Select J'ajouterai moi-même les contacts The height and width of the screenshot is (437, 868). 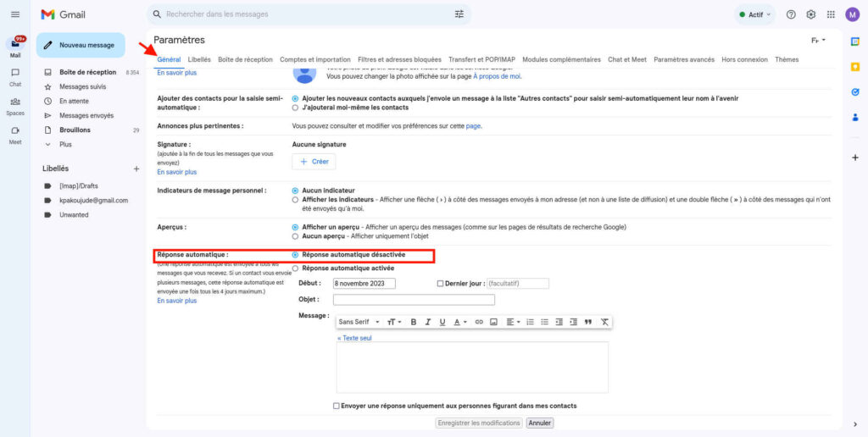(295, 108)
